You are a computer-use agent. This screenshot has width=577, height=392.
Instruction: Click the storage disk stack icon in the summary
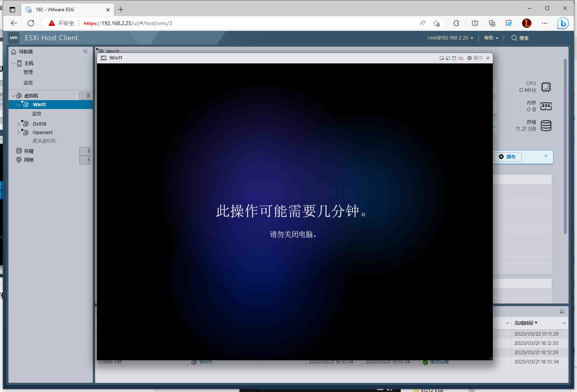(546, 126)
